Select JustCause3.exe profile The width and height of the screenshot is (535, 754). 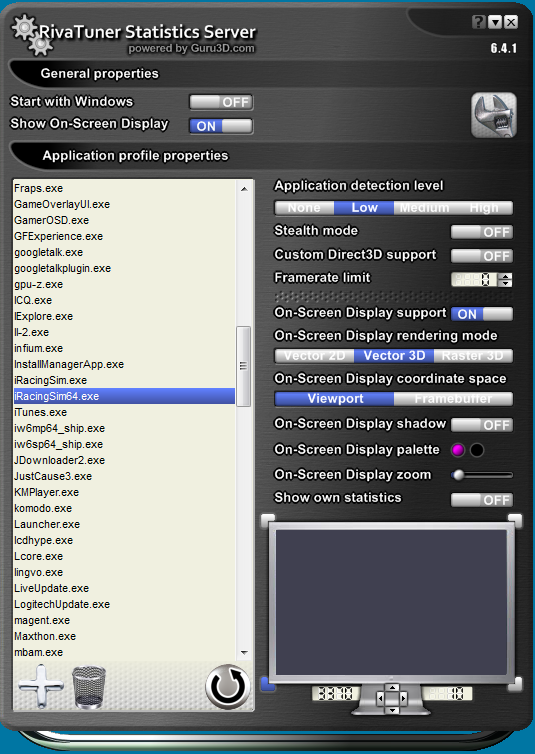click(x=124, y=476)
